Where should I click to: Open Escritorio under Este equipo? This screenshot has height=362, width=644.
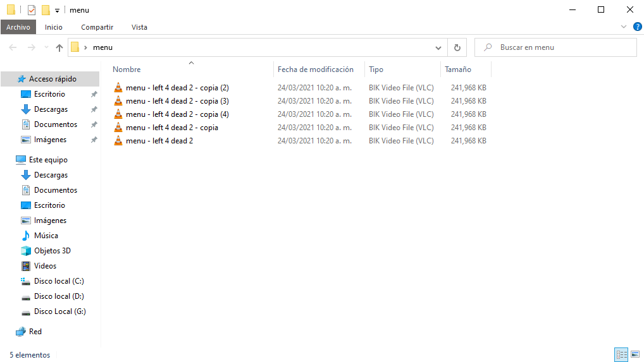(49, 205)
